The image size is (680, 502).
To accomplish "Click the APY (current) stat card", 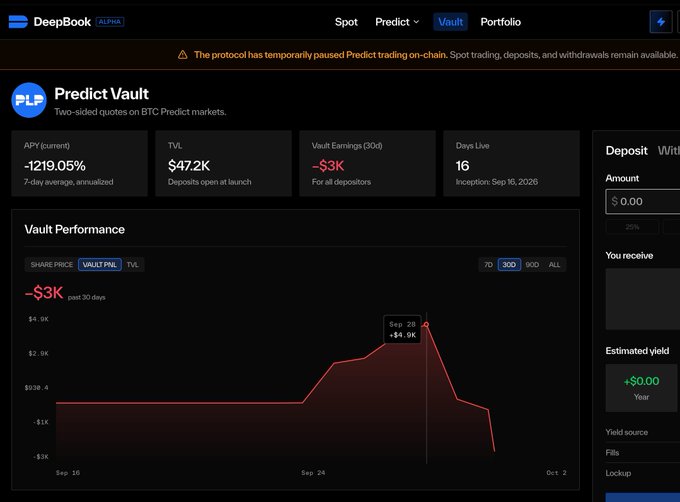I will pos(79,163).
